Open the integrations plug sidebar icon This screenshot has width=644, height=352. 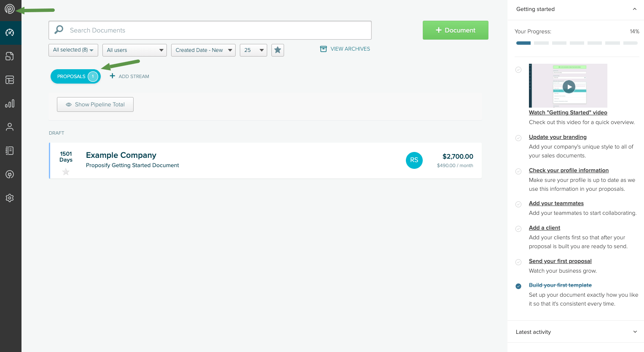(10, 174)
